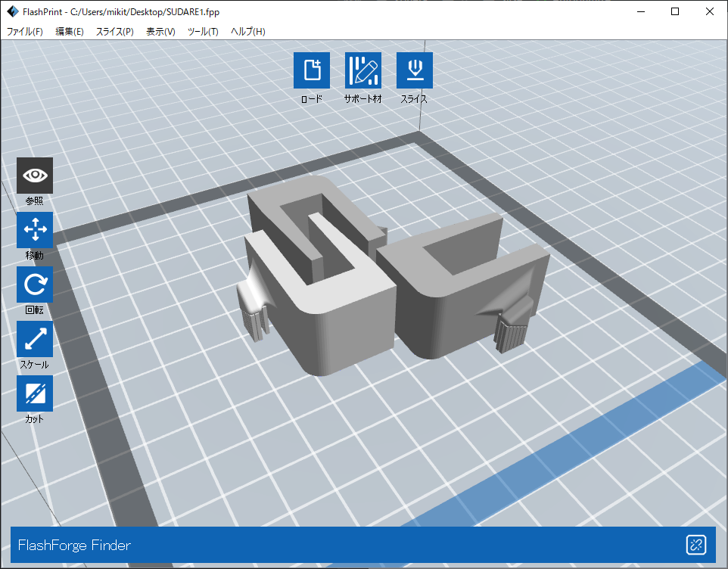The height and width of the screenshot is (569, 728).
Task: Click the FlashPrint title bar app icon
Action: 12,12
